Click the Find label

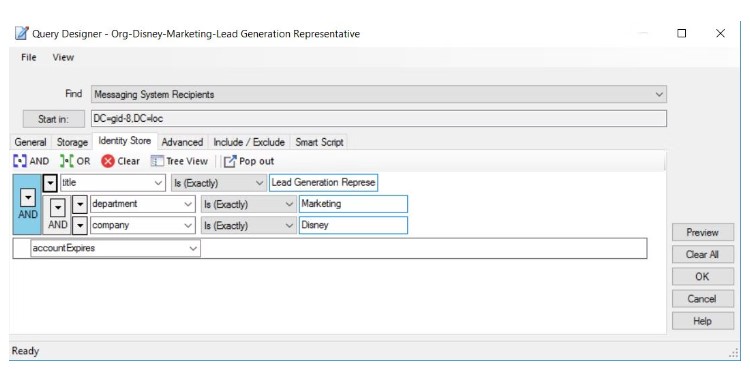click(x=74, y=94)
